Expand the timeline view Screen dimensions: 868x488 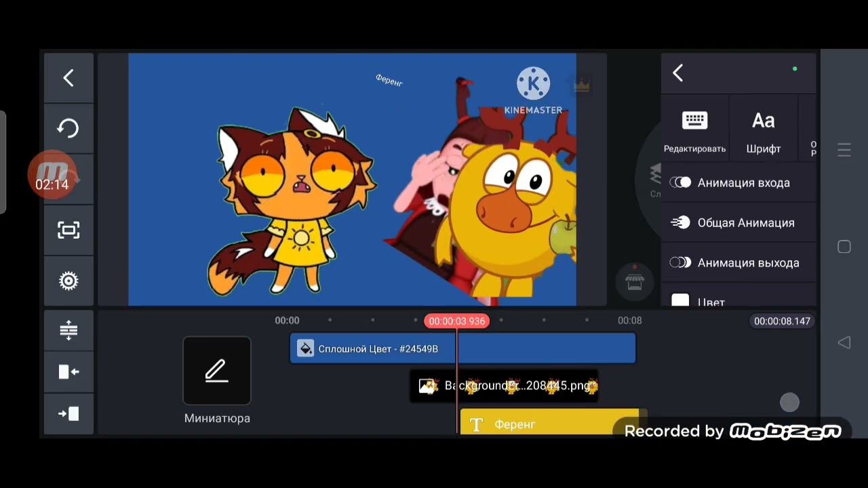click(68, 330)
